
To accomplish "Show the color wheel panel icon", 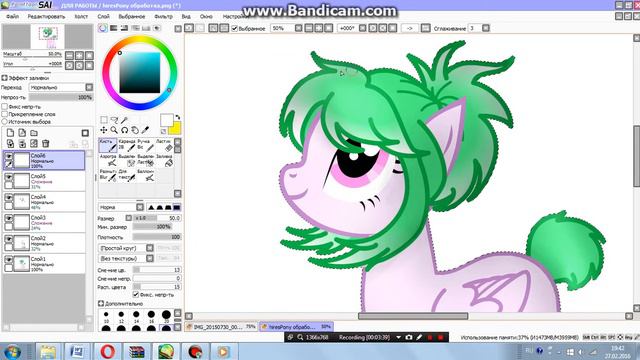I will tap(103, 28).
